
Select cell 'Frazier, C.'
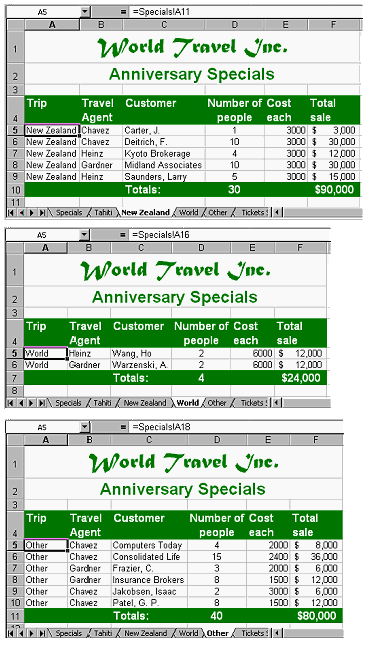149,569
